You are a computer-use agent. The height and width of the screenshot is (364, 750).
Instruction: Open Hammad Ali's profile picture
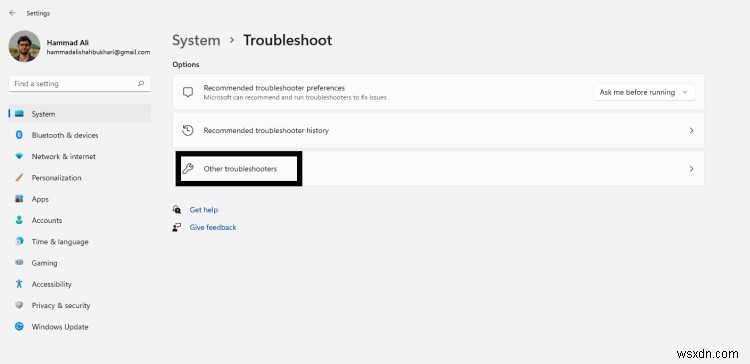(x=24, y=46)
